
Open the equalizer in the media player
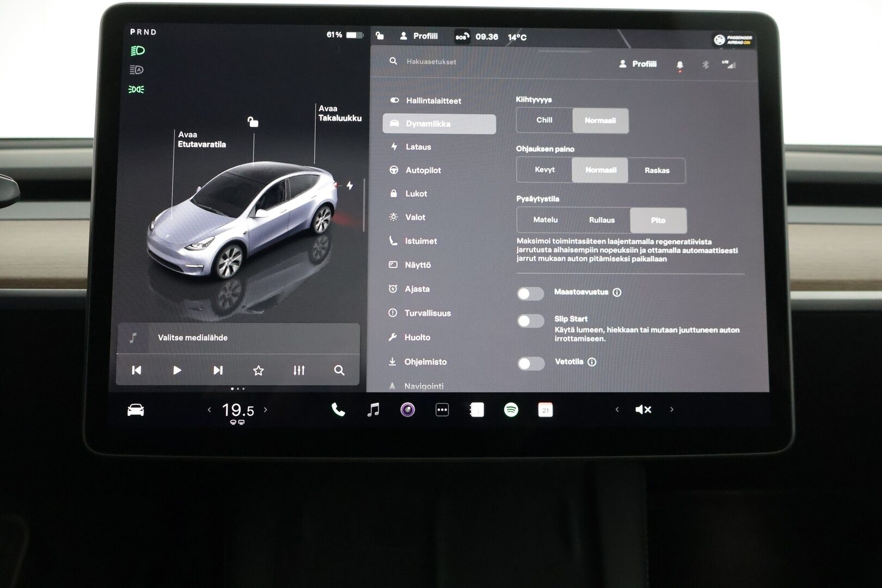pyautogui.click(x=298, y=370)
